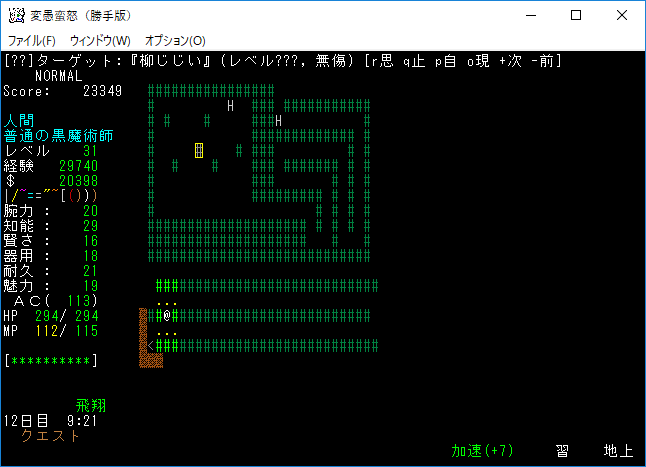
Task: Click the application icon in title bar
Action: point(17,15)
